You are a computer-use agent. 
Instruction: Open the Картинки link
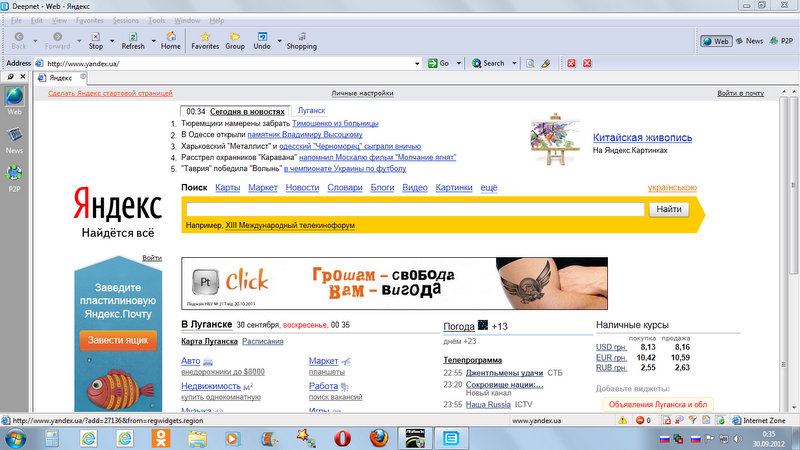point(454,188)
